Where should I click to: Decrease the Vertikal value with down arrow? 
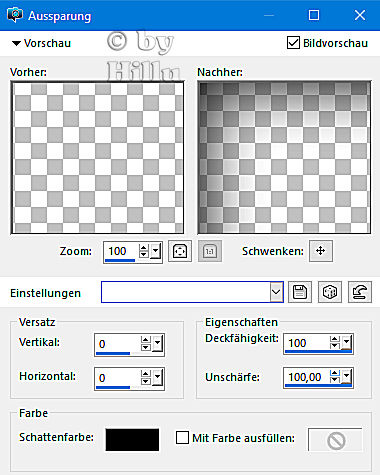pyautogui.click(x=146, y=348)
